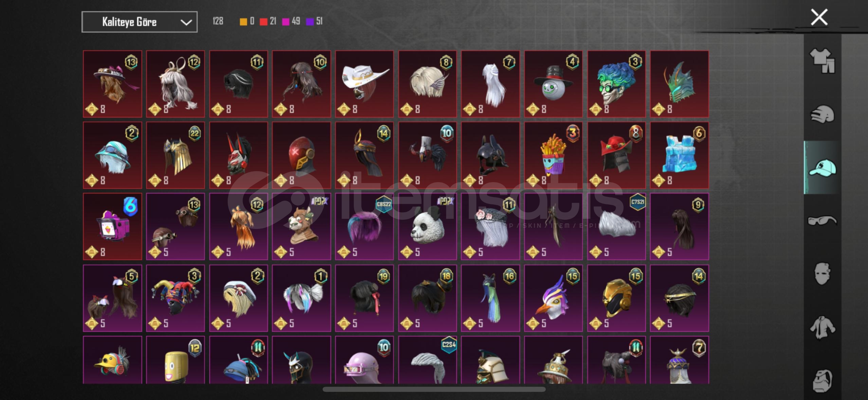Click the horizontal bar at the bottom
The width and height of the screenshot is (868, 400).
pyautogui.click(x=434, y=389)
